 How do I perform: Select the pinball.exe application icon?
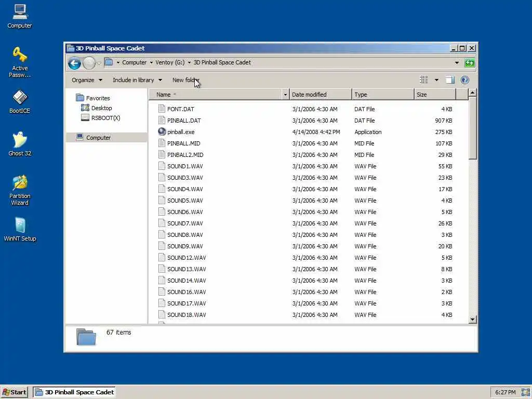click(x=162, y=131)
